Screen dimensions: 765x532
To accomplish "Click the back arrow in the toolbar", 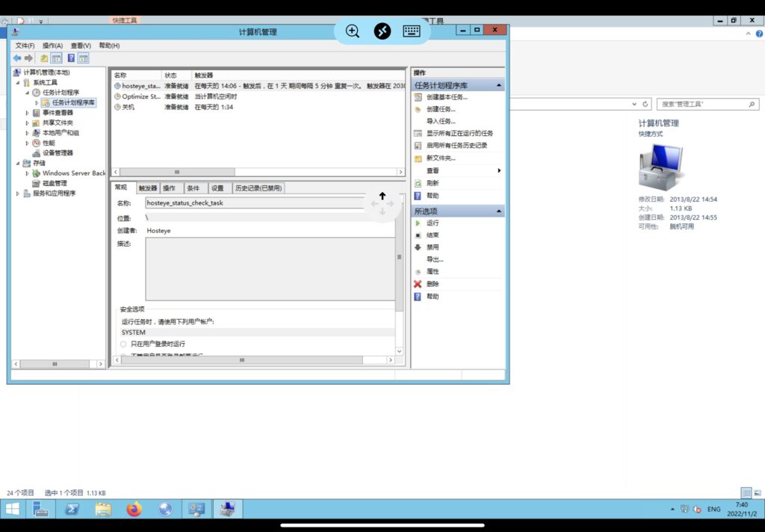I will pos(16,58).
